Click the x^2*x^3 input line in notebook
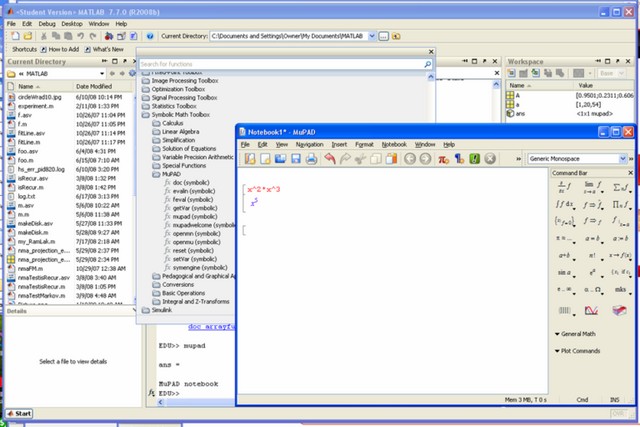This screenshot has width=640, height=427. point(264,189)
